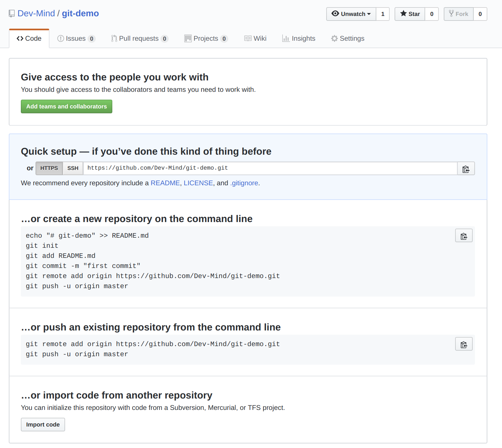
Task: Copy the create new repository commands
Action: [464, 236]
